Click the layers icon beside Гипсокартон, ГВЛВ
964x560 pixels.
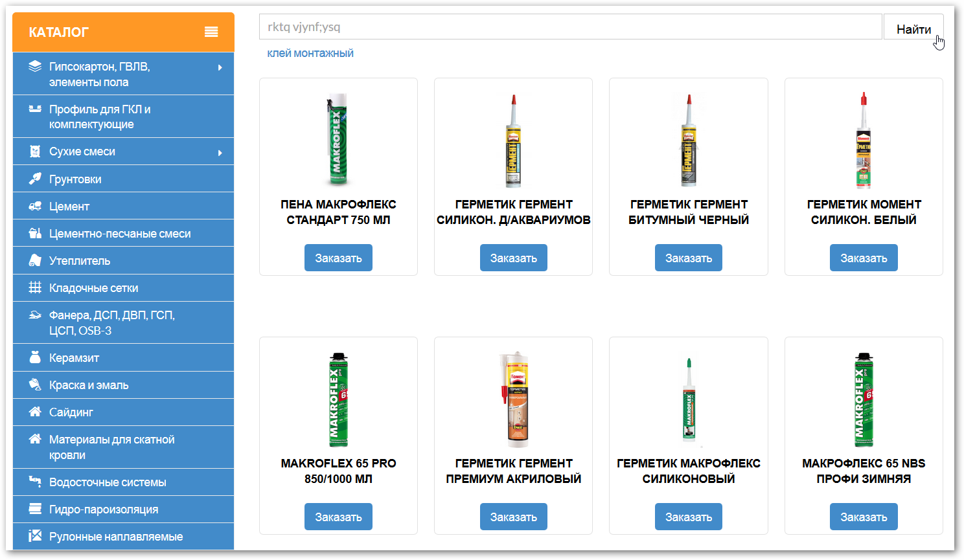tap(35, 66)
